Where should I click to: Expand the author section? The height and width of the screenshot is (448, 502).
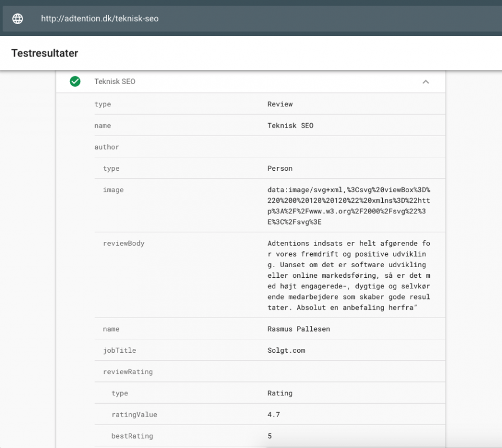[x=107, y=147]
